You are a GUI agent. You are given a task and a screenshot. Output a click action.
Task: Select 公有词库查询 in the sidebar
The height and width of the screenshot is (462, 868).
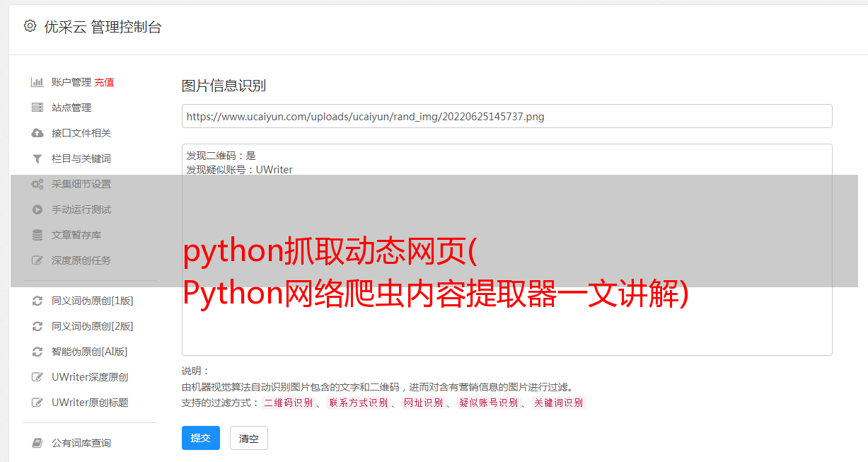pyautogui.click(x=81, y=443)
